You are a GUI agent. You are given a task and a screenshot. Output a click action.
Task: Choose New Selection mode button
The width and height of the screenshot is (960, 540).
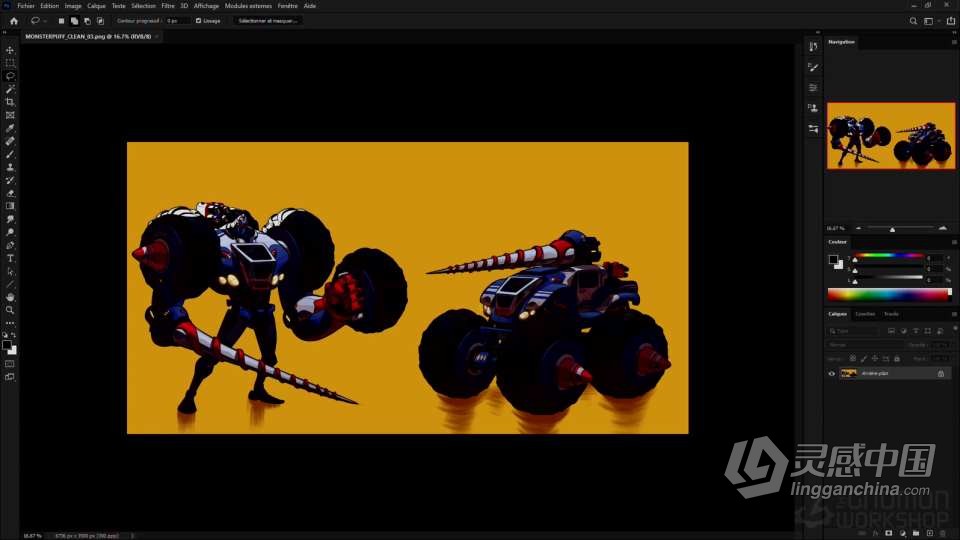(x=61, y=21)
